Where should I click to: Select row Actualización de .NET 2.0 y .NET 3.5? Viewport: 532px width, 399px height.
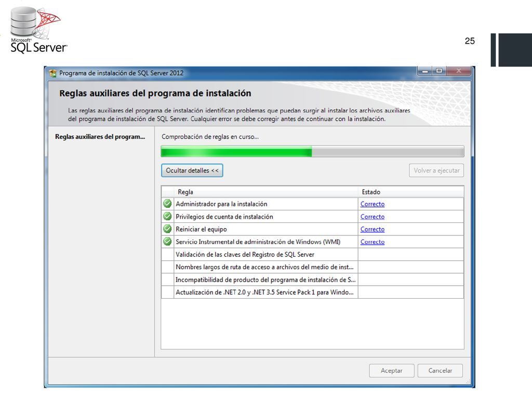click(312, 292)
